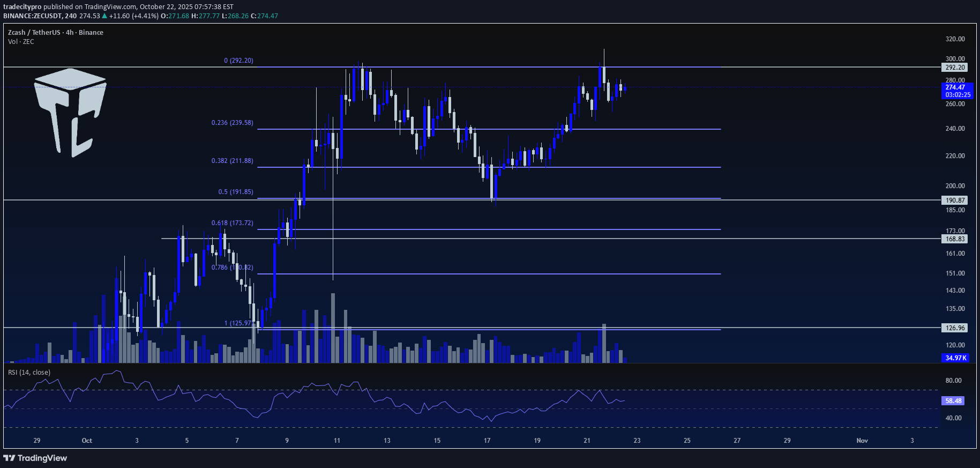Select the 0.236 (239.58) Fibonacci level label
This screenshot has height=468, width=980.
pos(232,123)
